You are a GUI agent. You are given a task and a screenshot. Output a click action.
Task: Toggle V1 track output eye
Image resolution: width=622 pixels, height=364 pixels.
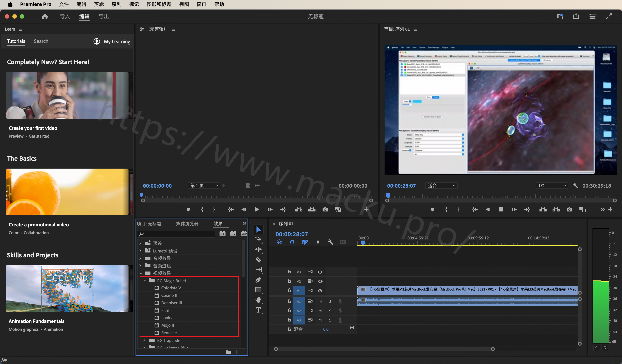(320, 291)
